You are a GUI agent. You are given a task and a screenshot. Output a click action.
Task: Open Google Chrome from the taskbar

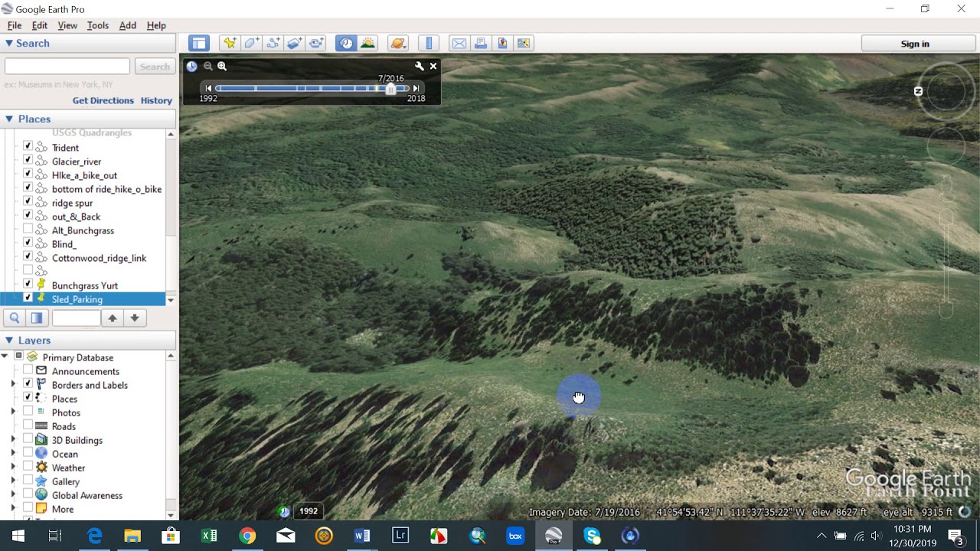tap(247, 536)
